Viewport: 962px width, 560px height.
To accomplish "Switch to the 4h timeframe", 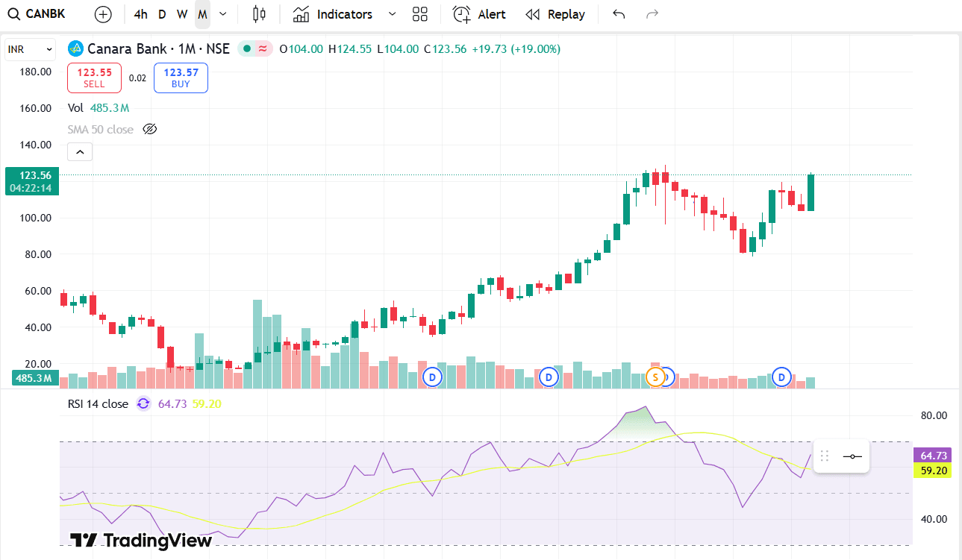I will (x=141, y=14).
